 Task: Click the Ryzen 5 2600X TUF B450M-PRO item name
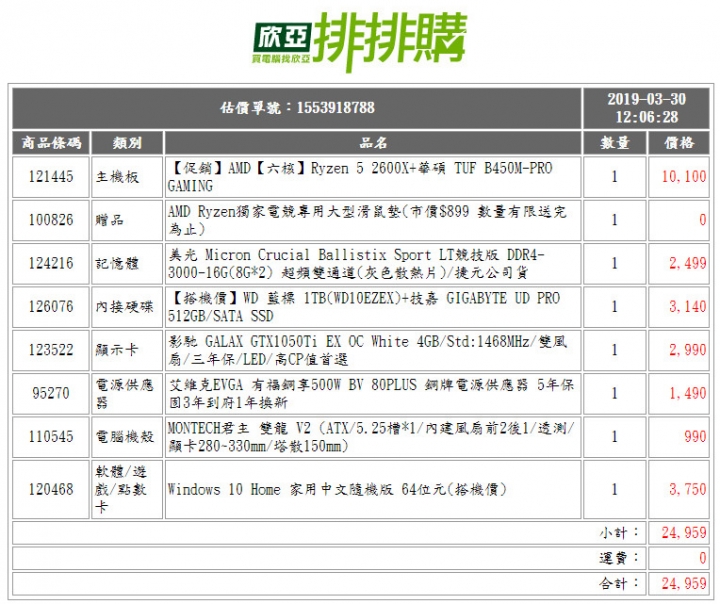pyautogui.click(x=360, y=177)
